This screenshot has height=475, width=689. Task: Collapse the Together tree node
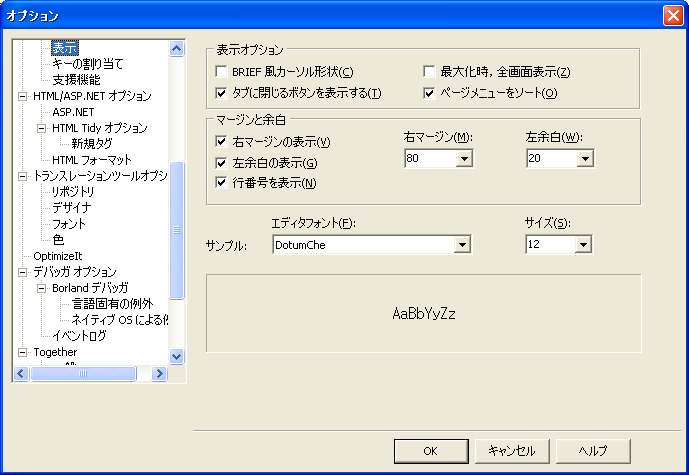click(22, 352)
